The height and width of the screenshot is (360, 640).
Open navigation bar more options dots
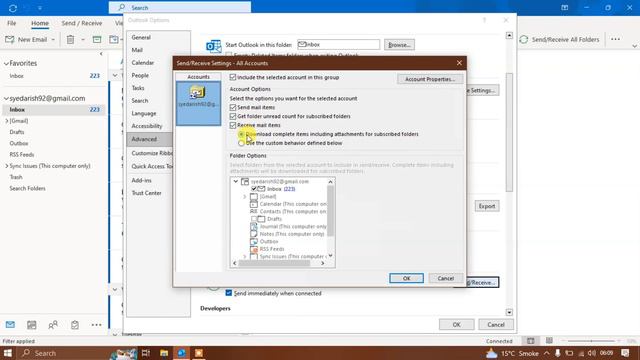96,325
